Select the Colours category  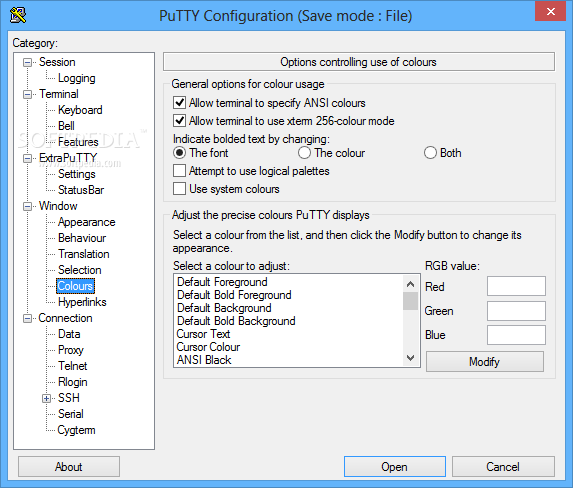point(75,286)
